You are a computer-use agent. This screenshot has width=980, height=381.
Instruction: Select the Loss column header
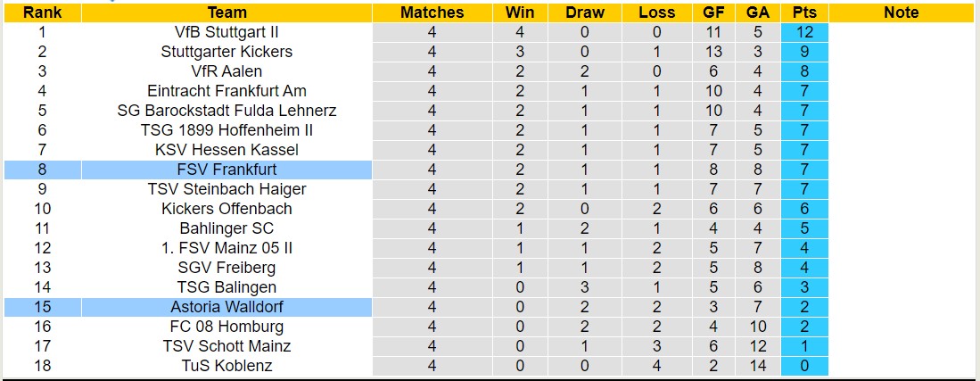coord(657,12)
